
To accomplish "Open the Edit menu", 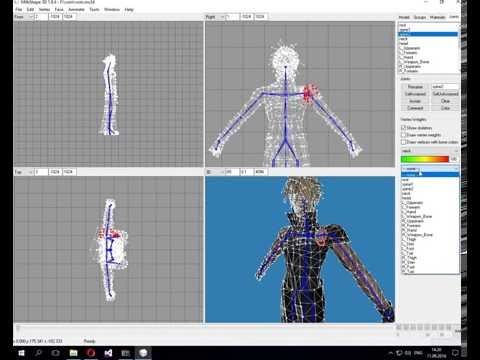I will coord(30,9).
